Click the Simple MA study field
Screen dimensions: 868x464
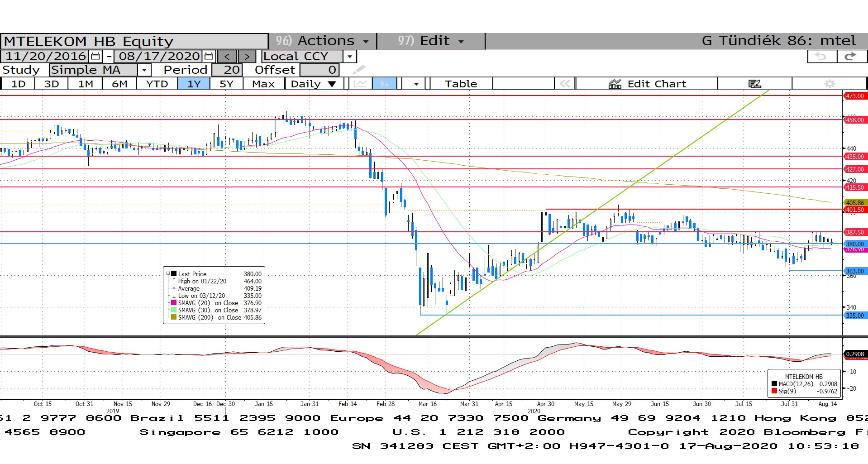(x=93, y=70)
